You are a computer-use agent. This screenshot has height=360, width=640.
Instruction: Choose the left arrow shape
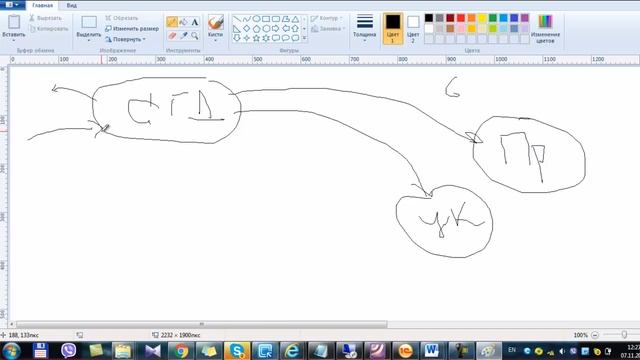[x=285, y=29]
